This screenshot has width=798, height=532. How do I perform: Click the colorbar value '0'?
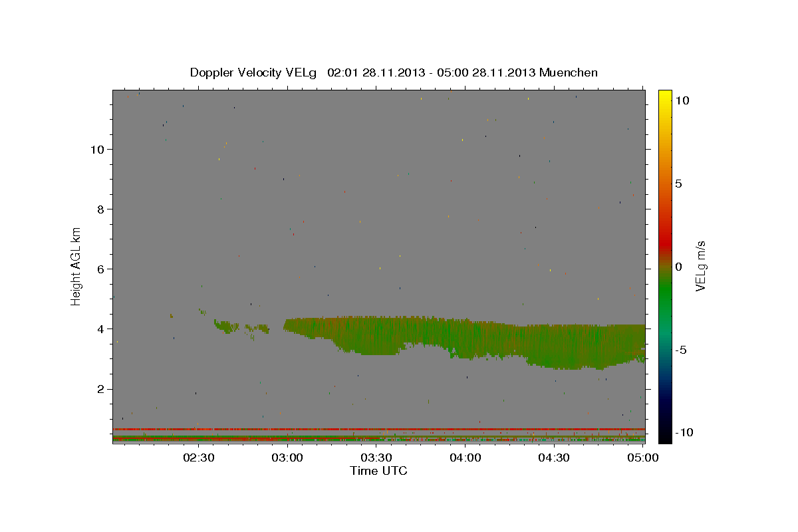point(678,267)
